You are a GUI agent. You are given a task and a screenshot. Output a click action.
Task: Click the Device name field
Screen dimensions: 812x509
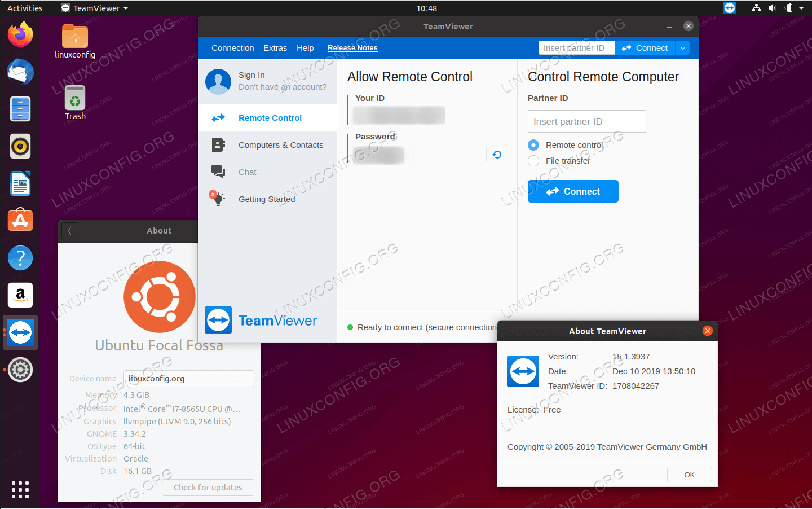click(189, 379)
